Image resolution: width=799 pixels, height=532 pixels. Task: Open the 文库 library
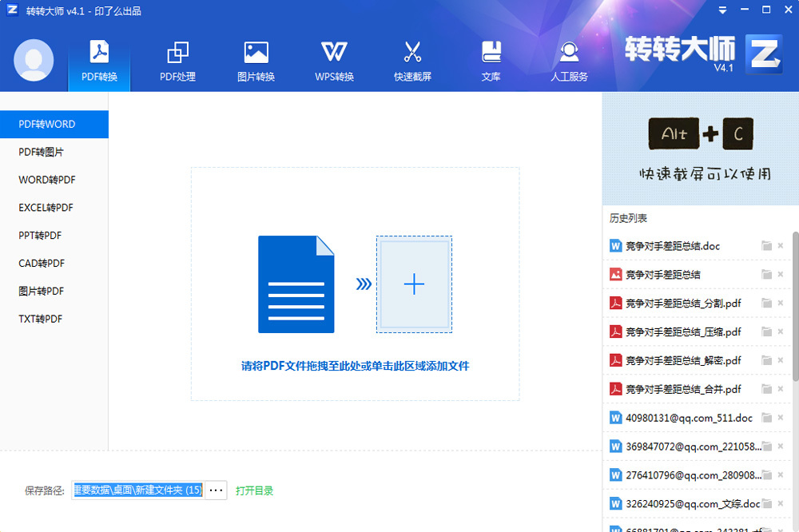(491, 62)
